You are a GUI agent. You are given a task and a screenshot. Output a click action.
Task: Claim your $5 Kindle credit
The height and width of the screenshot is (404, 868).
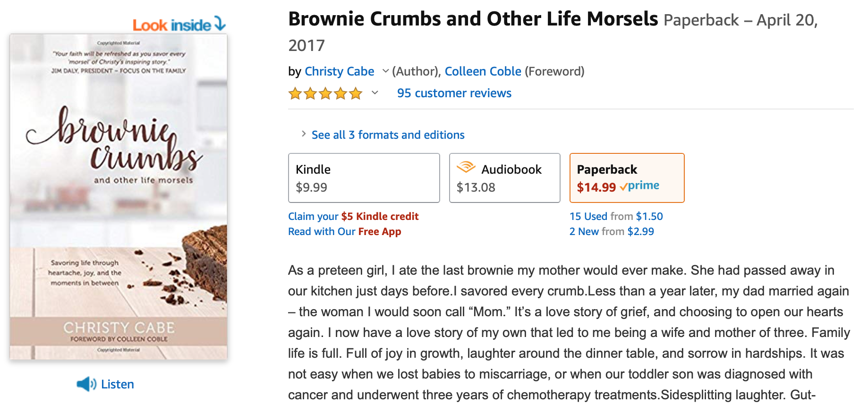(x=353, y=216)
